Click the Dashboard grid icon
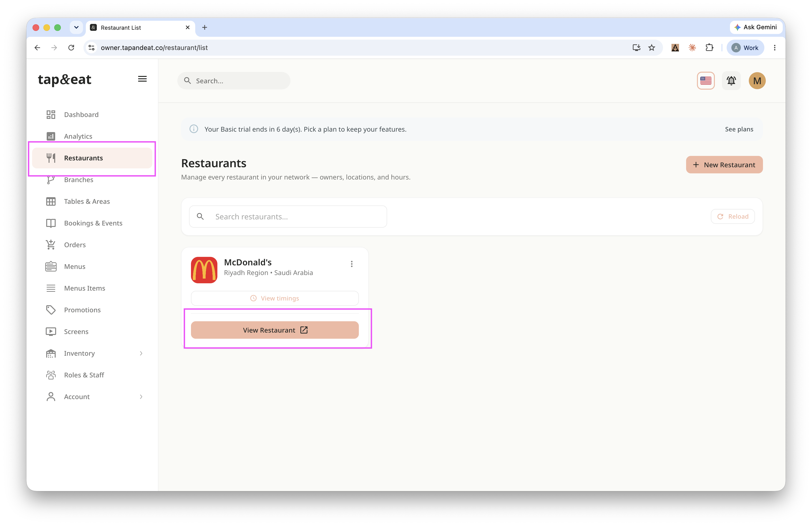The height and width of the screenshot is (526, 812). 51,115
